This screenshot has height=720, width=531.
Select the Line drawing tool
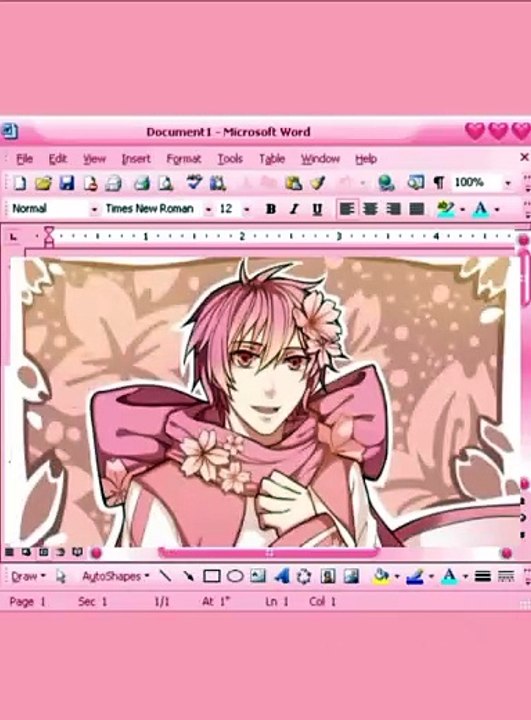(x=164, y=576)
